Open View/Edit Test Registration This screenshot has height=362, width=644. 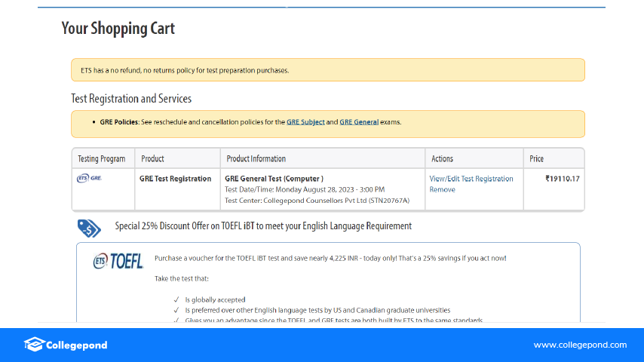471,179
